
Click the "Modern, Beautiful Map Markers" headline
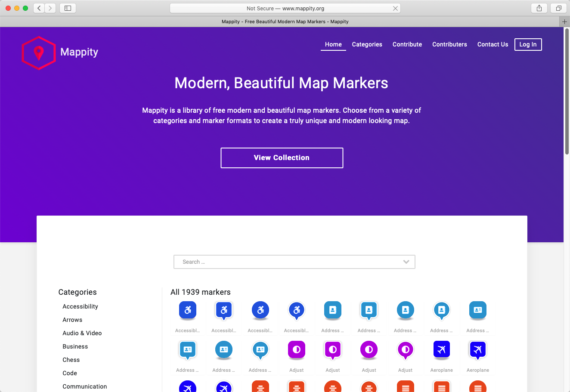pos(282,83)
